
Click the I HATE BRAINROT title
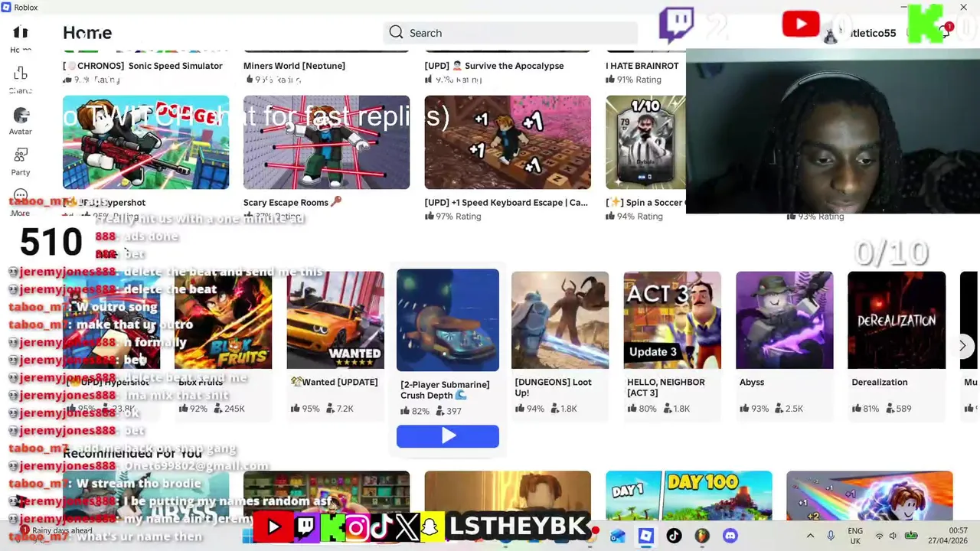(642, 66)
